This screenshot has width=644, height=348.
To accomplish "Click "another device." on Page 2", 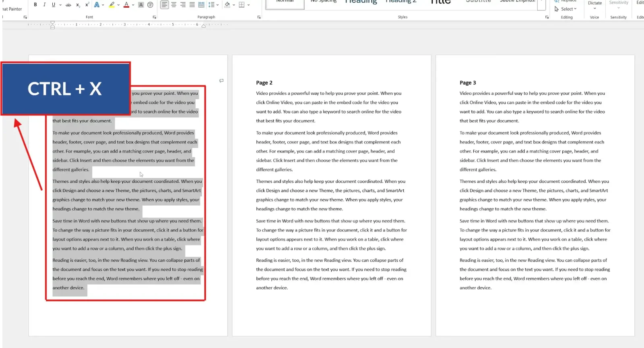I will (272, 288).
